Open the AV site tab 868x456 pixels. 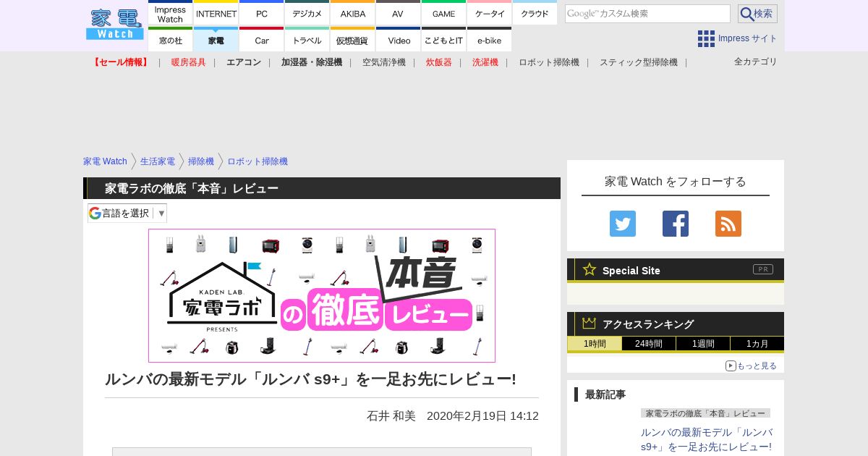(398, 14)
